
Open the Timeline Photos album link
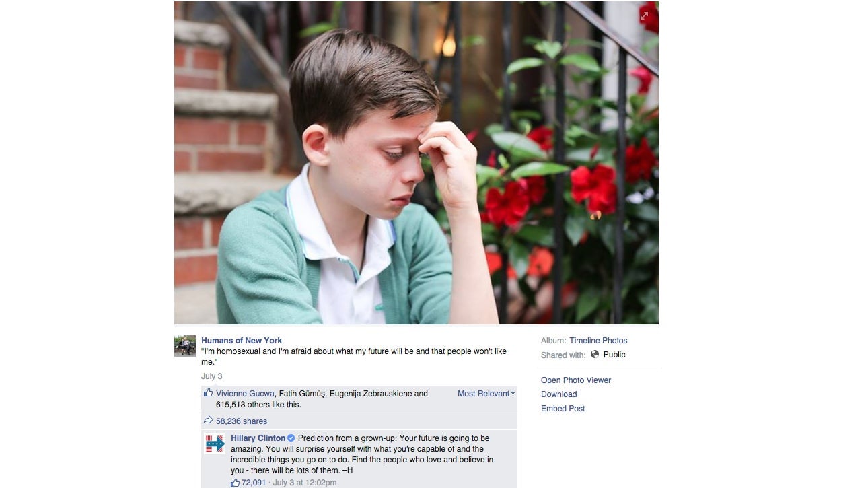[x=598, y=341]
